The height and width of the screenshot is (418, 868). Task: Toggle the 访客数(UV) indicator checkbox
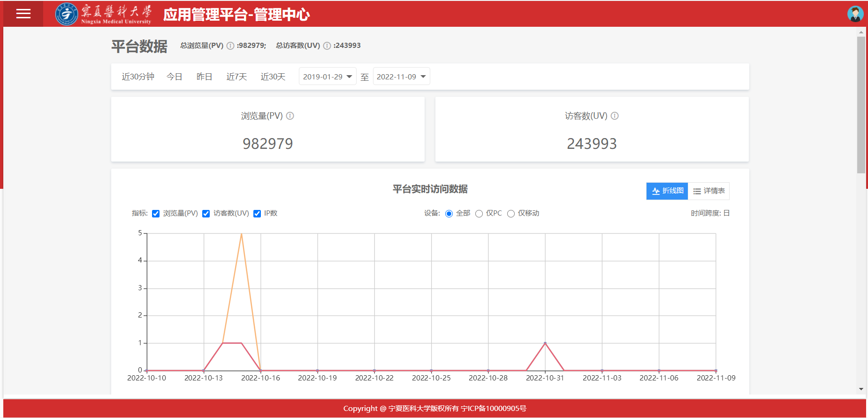point(206,214)
